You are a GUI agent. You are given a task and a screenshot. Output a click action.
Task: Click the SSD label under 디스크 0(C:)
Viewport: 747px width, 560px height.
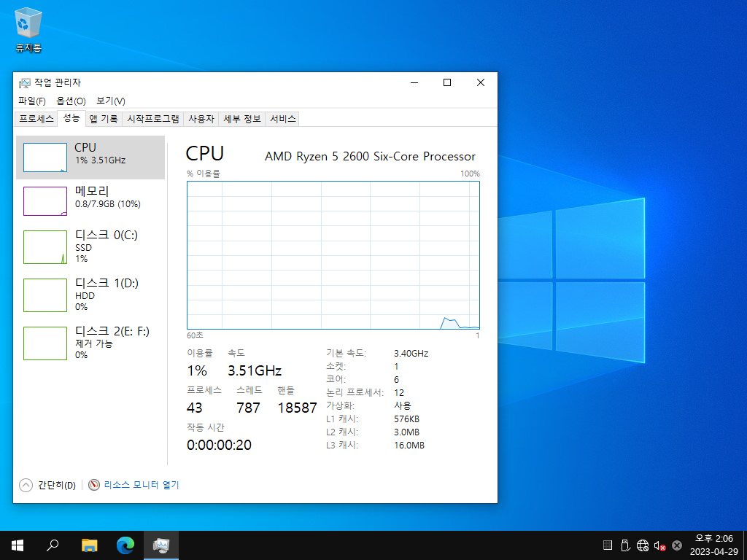click(83, 248)
